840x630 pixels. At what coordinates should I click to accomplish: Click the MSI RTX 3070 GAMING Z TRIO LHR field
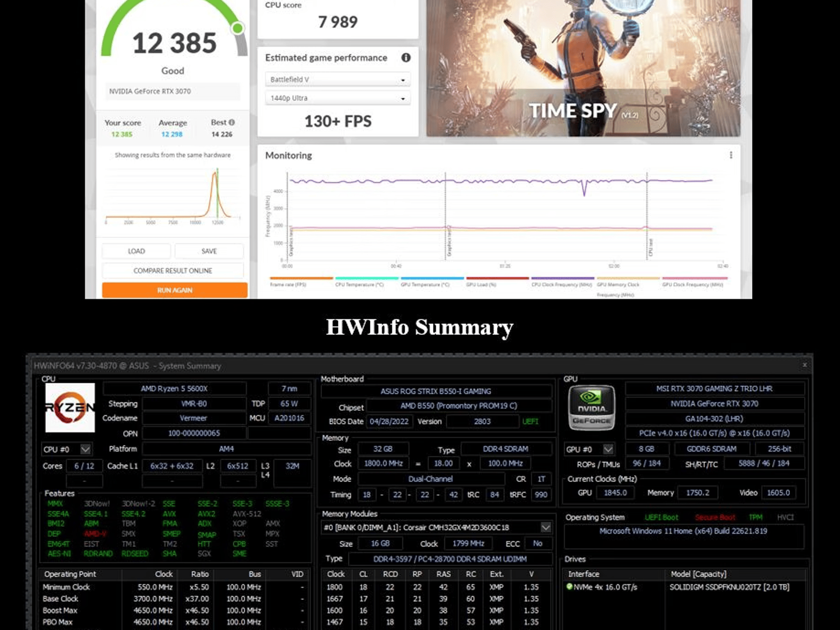pos(714,388)
